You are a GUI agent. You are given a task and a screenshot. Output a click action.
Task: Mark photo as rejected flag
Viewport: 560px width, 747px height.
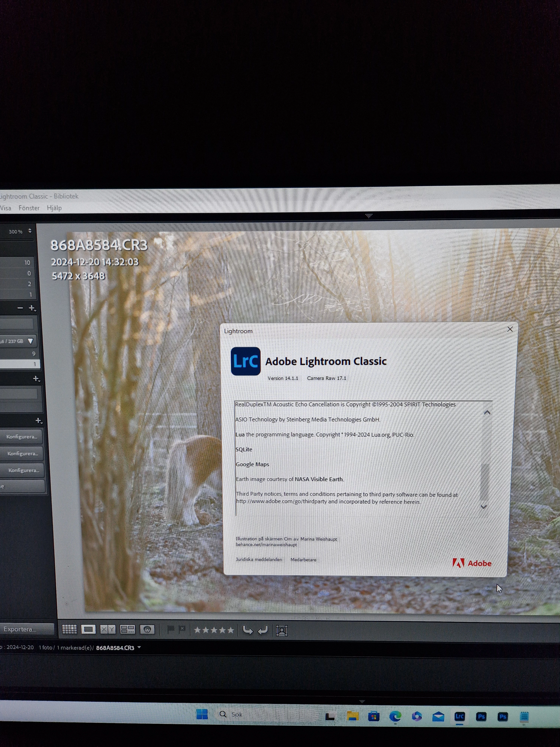(182, 629)
